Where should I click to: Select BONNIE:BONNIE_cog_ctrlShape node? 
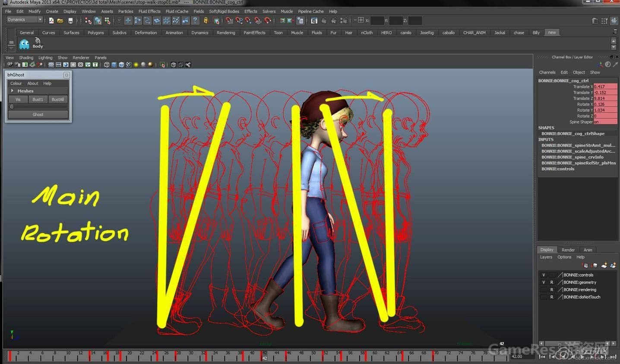(573, 134)
